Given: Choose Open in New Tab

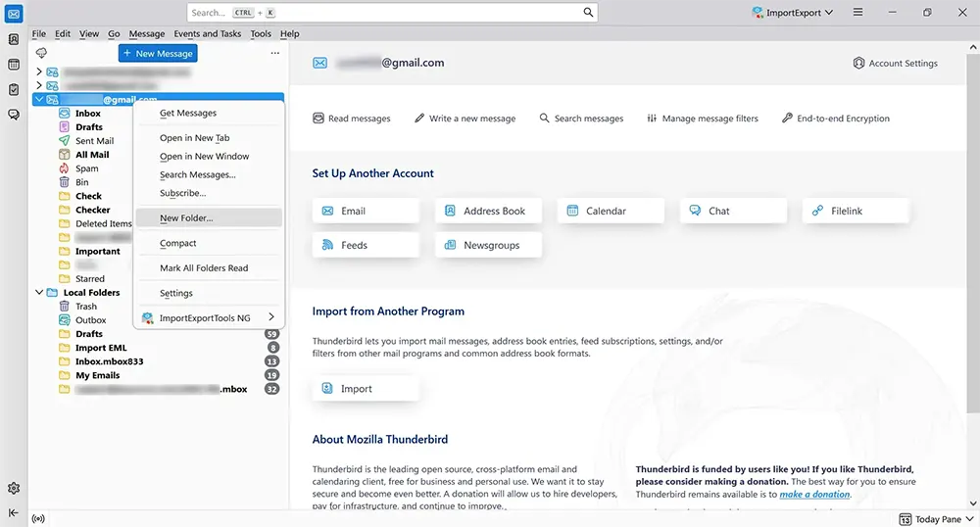Looking at the screenshot, I should pos(210,138).
